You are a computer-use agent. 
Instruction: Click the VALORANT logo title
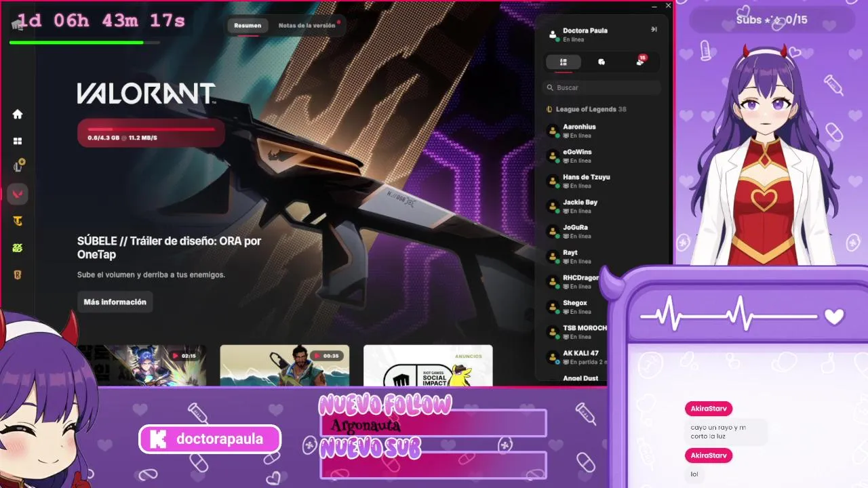[x=146, y=94]
